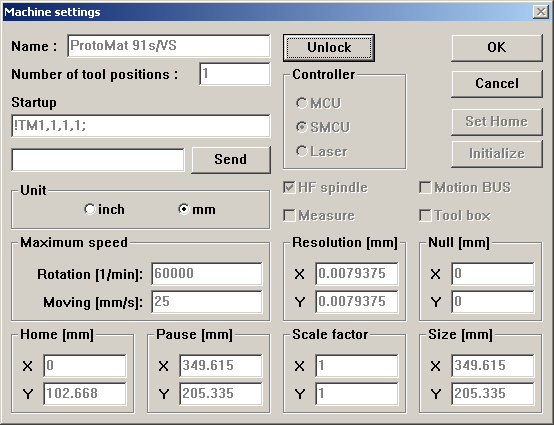Click the Scale factor Y field

pos(356,394)
